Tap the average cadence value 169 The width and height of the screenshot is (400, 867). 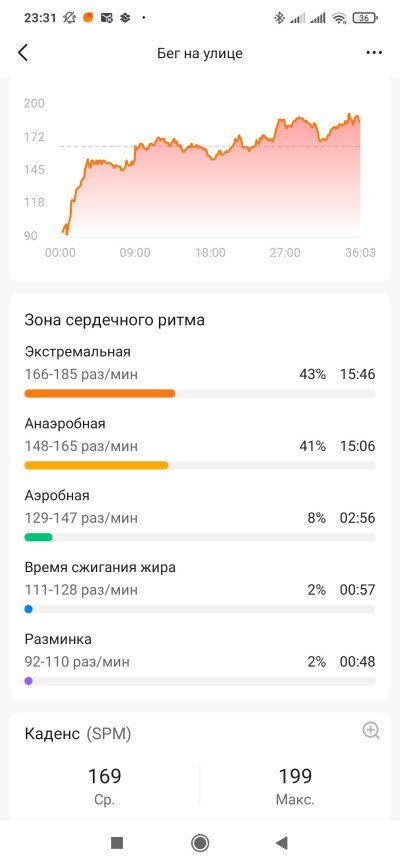click(105, 776)
